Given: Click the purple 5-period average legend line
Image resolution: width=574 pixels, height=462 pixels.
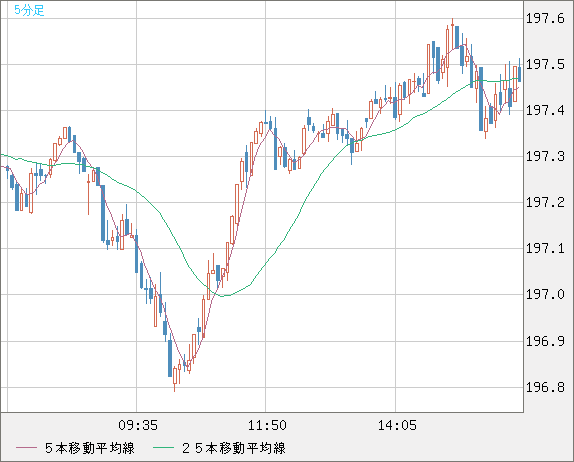Looking at the screenshot, I should click(26, 448).
